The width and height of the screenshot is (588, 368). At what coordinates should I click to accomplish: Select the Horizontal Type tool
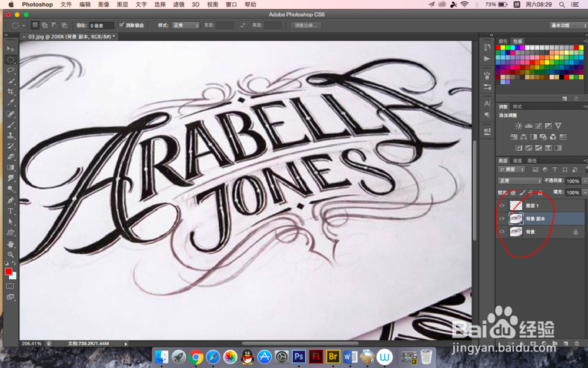point(11,211)
